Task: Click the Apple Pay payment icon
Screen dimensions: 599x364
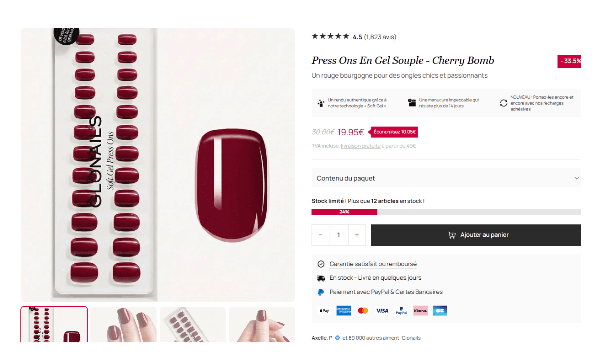Action: coord(324,311)
